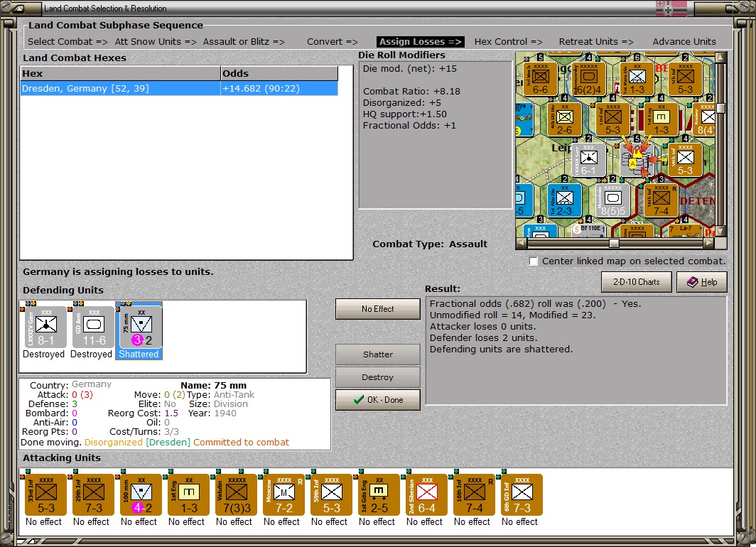Viewport: 756px width, 547px height.
Task: Select the Moscow 7-2 militia attacking unit
Action: coord(284,495)
